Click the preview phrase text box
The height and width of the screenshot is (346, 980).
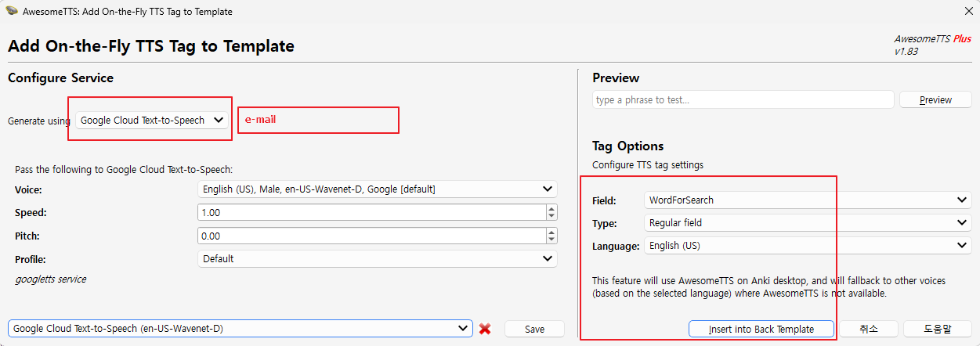(x=743, y=99)
